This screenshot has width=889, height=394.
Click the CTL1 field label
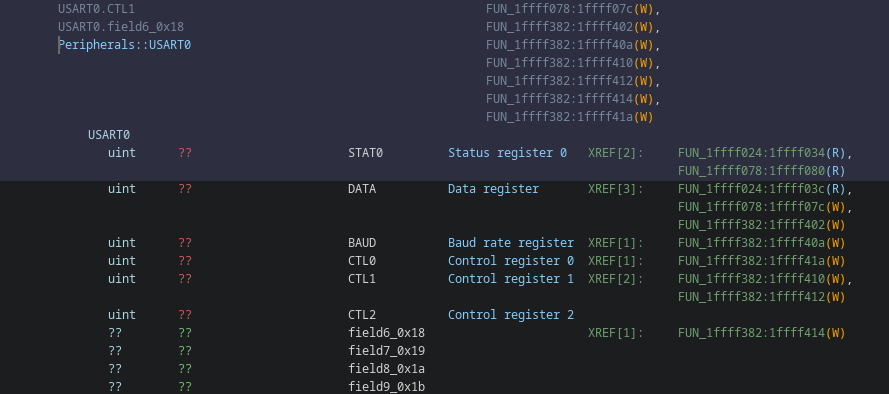(x=362, y=279)
